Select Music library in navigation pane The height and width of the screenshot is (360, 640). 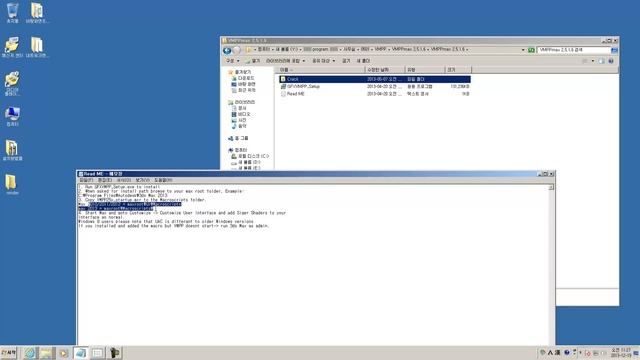tap(239, 126)
